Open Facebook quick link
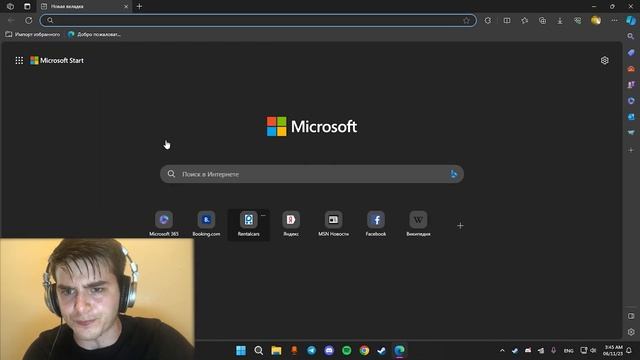640x360 pixels. point(376,224)
